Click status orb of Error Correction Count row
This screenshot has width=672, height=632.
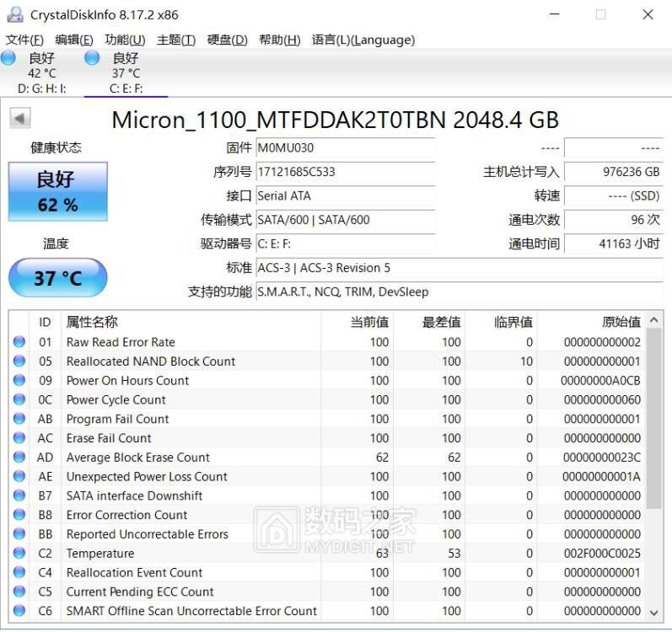coord(19,514)
